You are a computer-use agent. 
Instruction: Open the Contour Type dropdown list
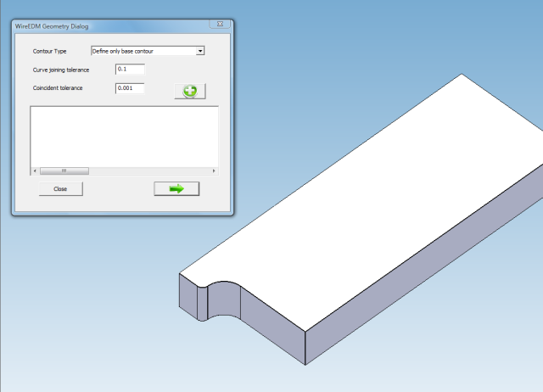click(x=200, y=51)
